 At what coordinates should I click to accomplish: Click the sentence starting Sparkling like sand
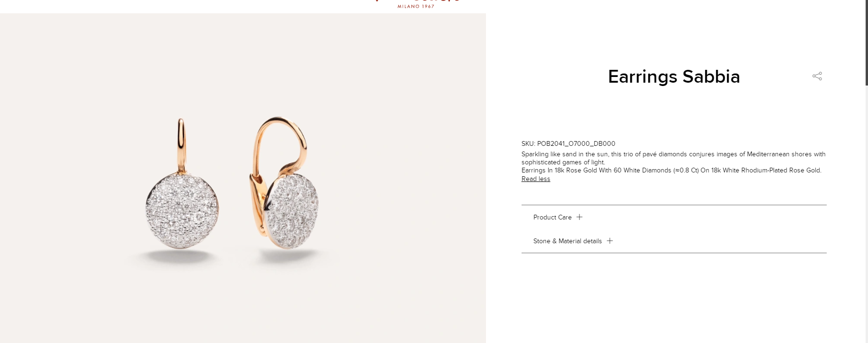pos(673,158)
